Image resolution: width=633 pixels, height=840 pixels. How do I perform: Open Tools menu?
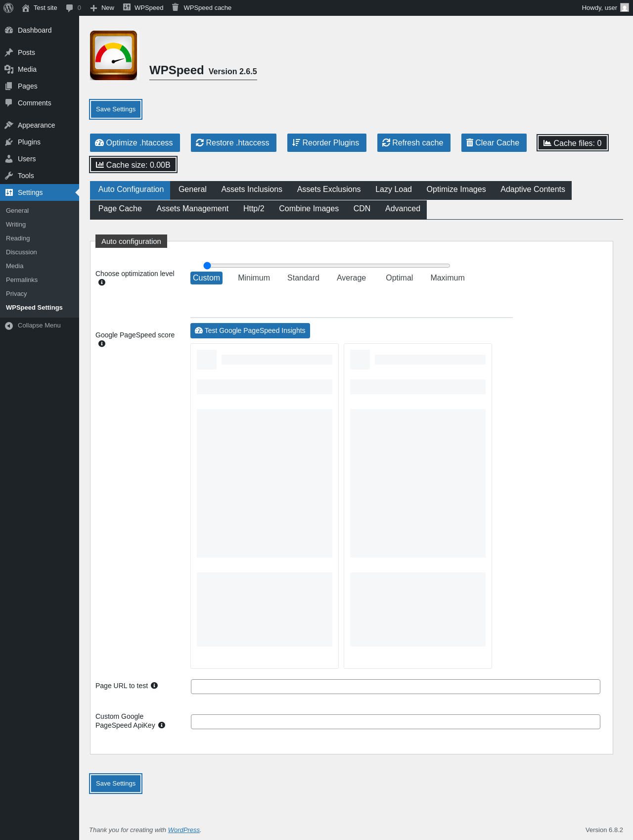point(40,176)
